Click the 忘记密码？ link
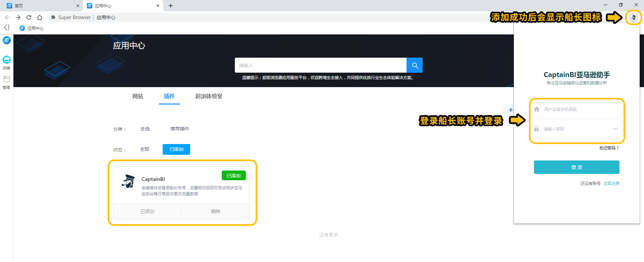Viewport: 644px width, 262px height. [609, 148]
